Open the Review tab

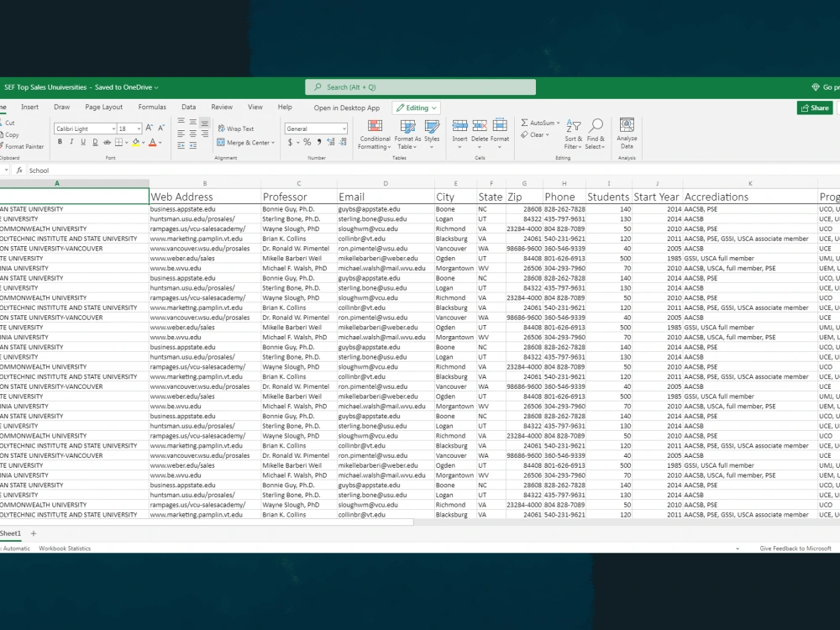[222, 108]
